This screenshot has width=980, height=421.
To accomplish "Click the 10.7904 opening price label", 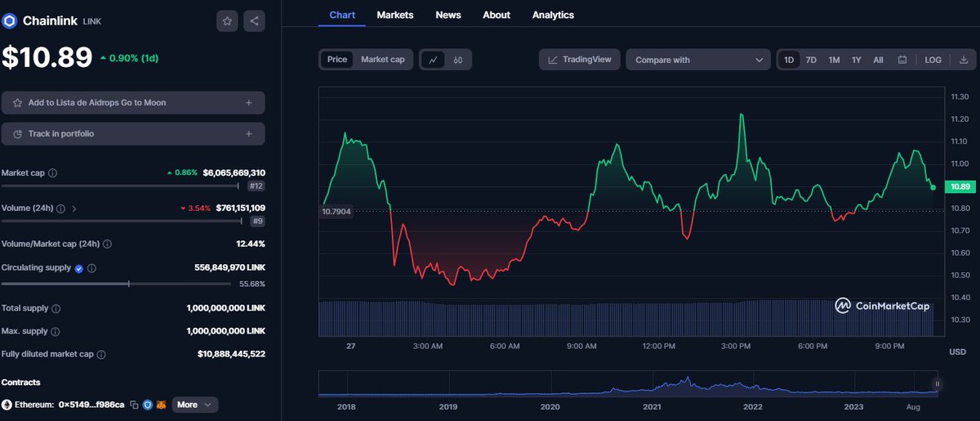I will 336,211.
